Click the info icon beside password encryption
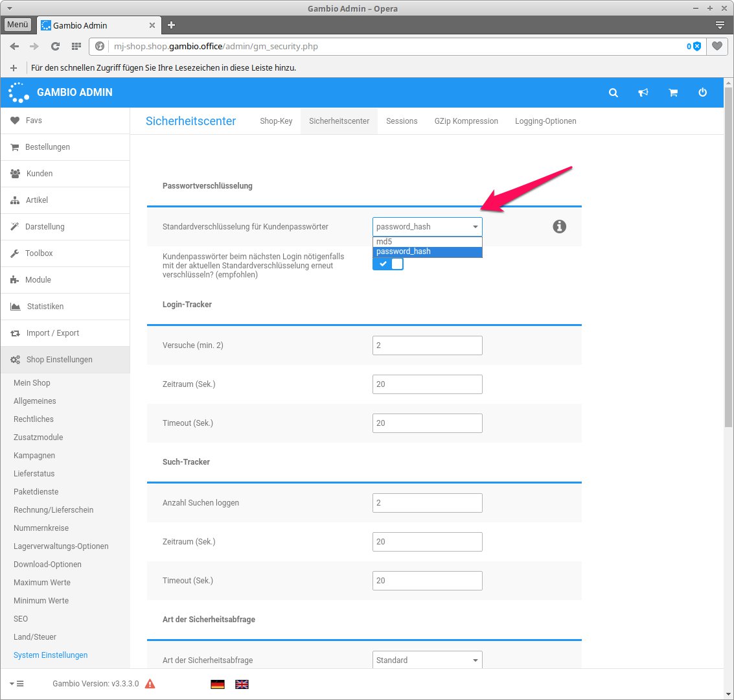 coord(560,226)
